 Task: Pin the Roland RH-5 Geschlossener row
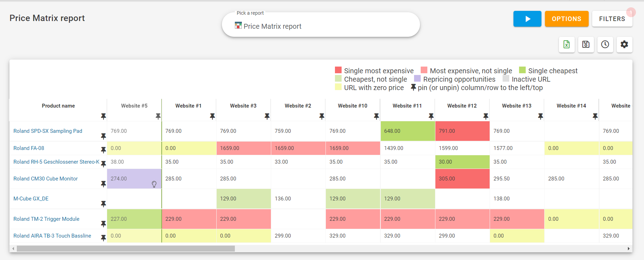click(x=103, y=164)
